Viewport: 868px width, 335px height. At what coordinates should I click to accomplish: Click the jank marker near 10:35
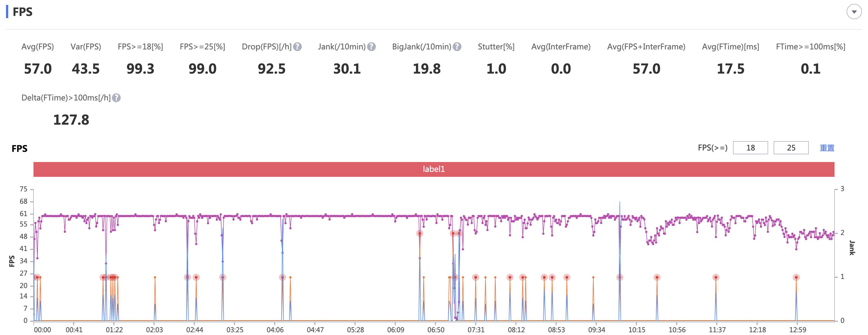point(657,277)
